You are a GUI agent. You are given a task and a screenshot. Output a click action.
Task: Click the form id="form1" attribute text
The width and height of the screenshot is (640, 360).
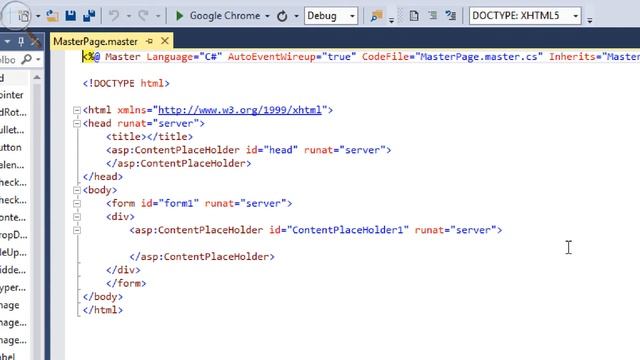[170, 203]
